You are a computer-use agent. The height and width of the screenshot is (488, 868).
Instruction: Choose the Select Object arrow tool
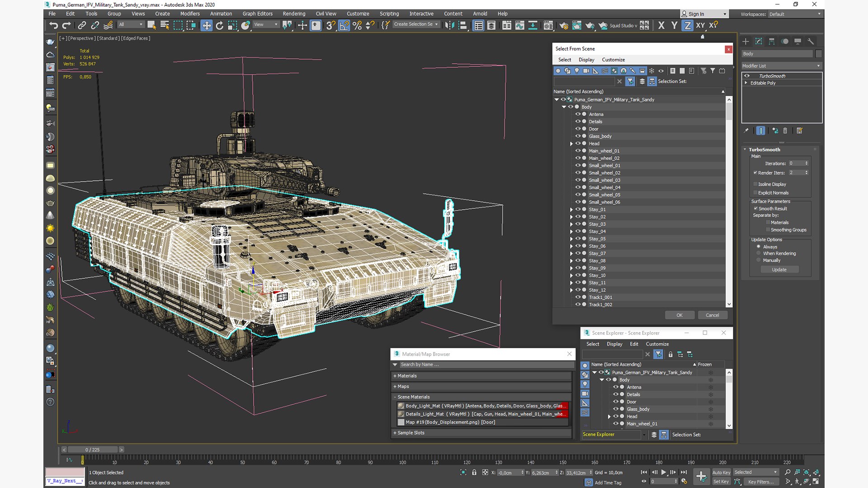pos(151,25)
